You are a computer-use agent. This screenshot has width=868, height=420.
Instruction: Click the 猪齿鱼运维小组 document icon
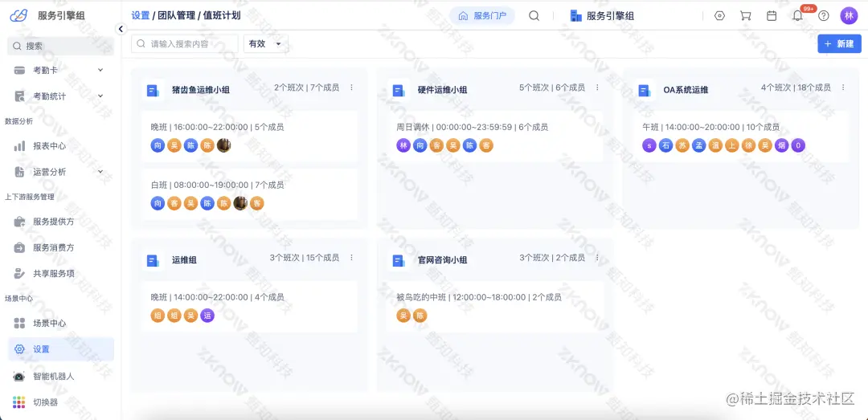pos(152,90)
